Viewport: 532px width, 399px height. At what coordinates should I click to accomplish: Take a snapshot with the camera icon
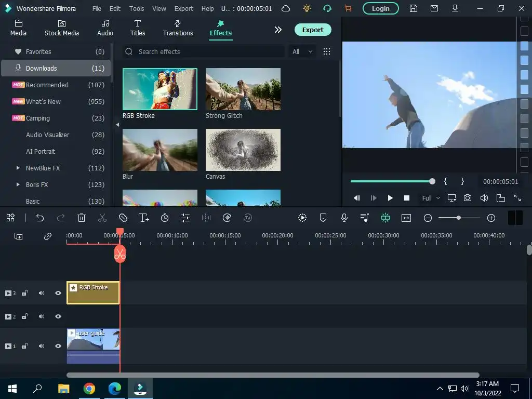click(x=468, y=198)
